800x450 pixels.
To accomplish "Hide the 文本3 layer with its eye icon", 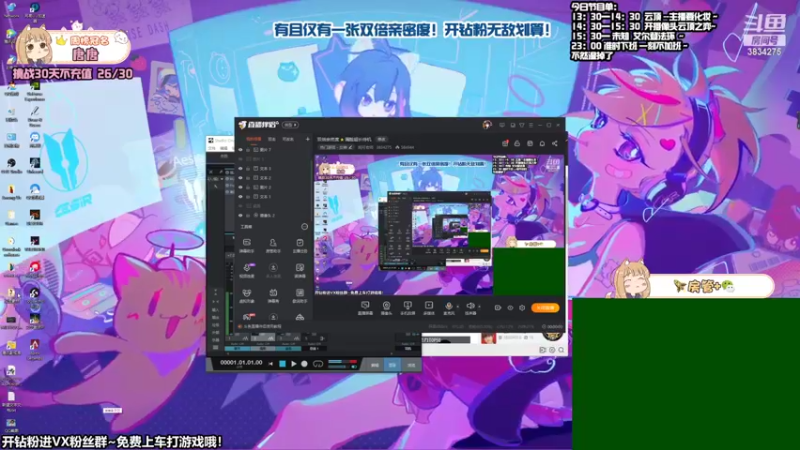I will 240,168.
